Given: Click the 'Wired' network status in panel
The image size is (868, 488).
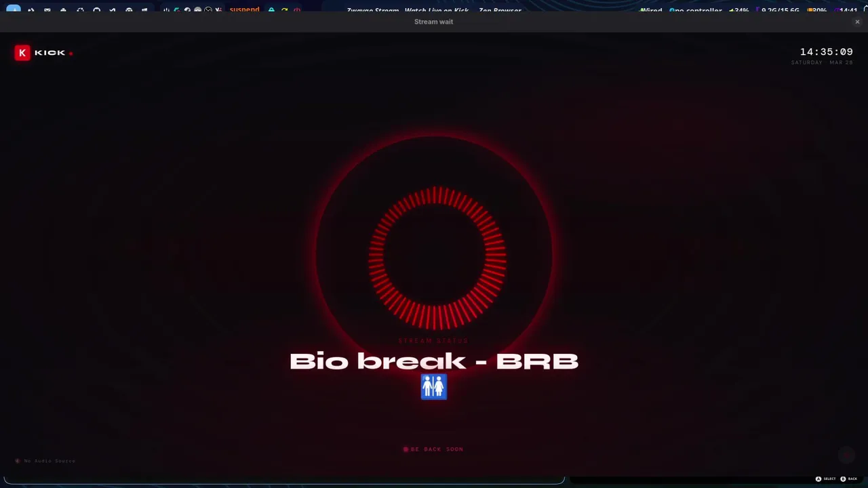Looking at the screenshot, I should pos(651,11).
